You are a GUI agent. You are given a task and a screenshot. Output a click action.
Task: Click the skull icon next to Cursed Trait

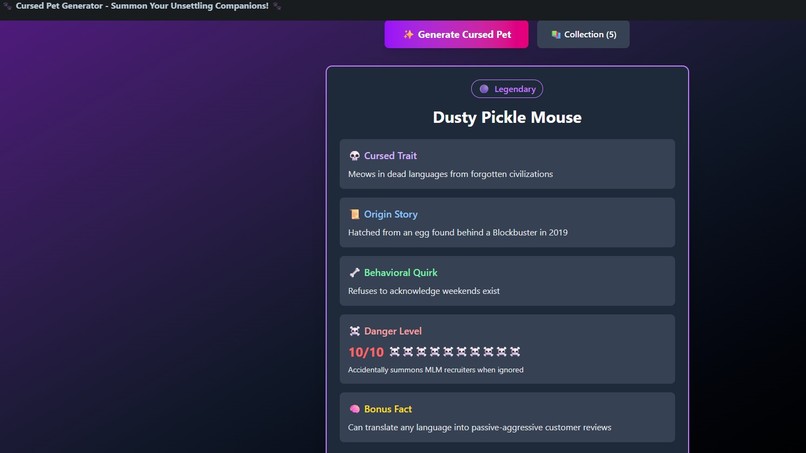coord(354,156)
